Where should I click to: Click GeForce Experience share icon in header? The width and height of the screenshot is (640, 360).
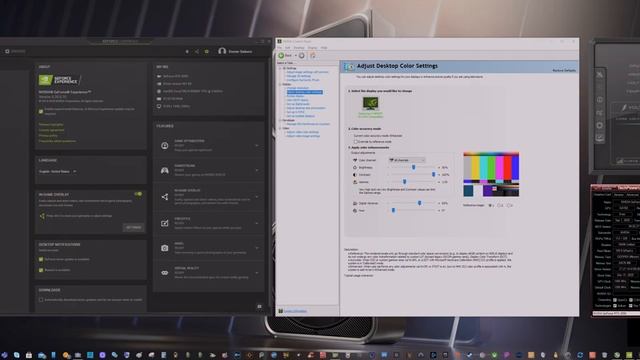197,51
